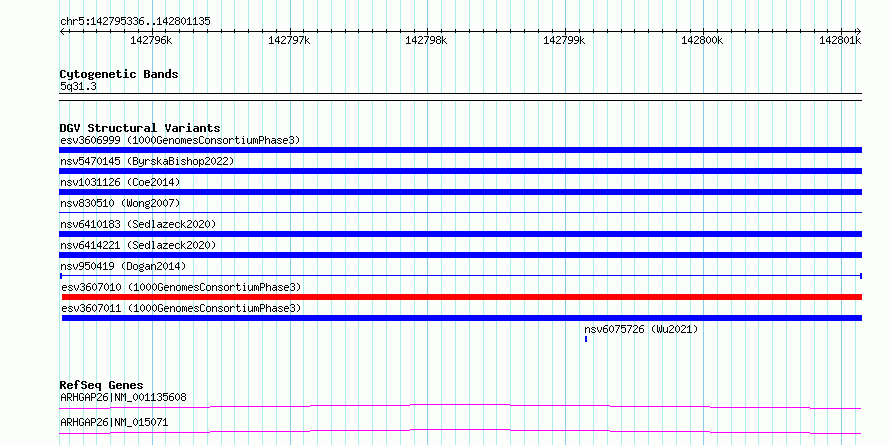The width and height of the screenshot is (890, 445).
Task: Open variant label nsv5470145 (ByrskaBishop2022)
Action: [x=147, y=161]
